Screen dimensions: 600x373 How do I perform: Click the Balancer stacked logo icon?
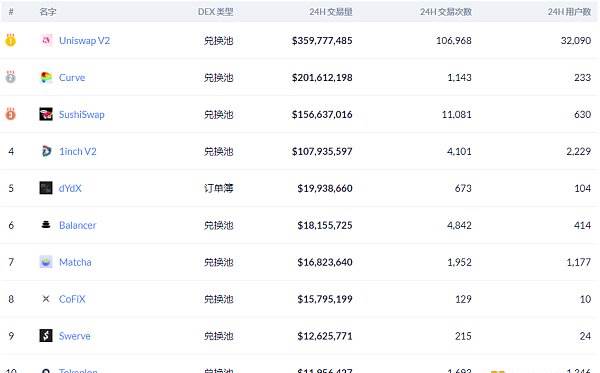tap(46, 225)
